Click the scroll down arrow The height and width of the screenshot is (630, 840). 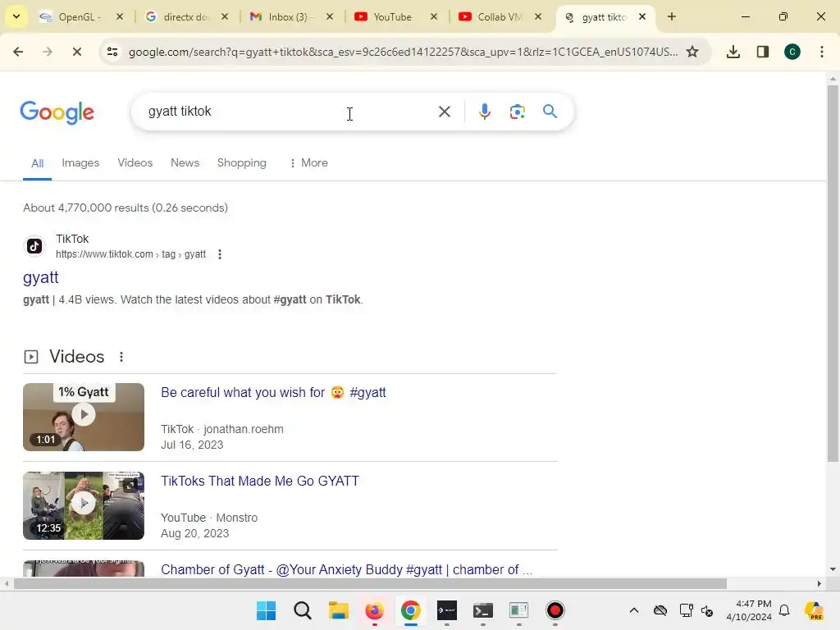[x=833, y=569]
